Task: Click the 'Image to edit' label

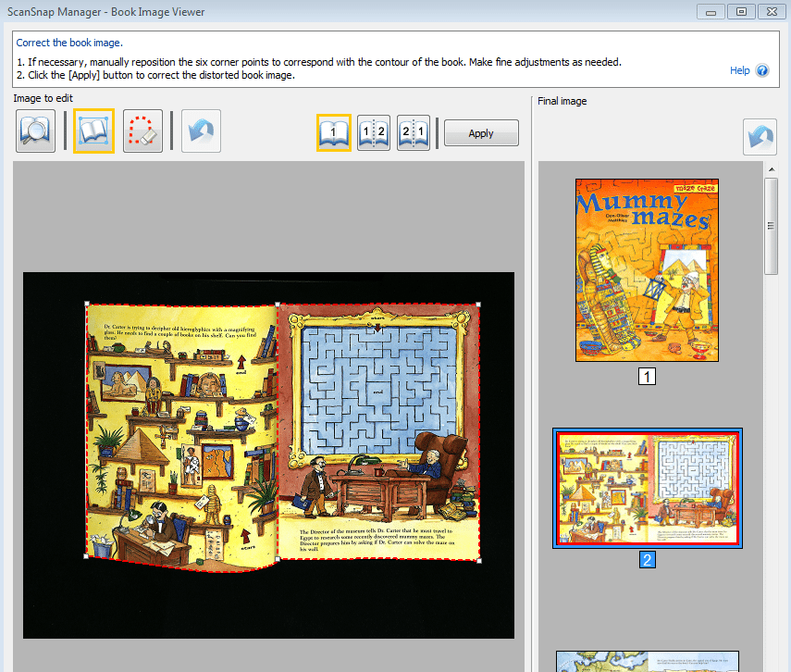Action: click(x=43, y=98)
